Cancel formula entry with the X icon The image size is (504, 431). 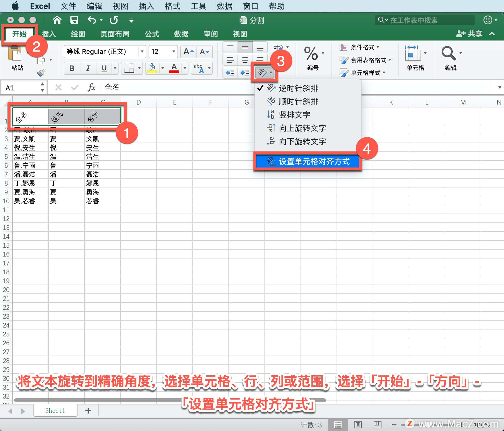pos(58,88)
